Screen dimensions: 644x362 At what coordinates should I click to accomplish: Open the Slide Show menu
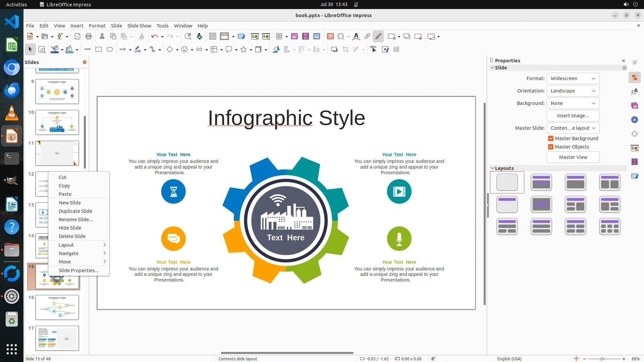[139, 26]
